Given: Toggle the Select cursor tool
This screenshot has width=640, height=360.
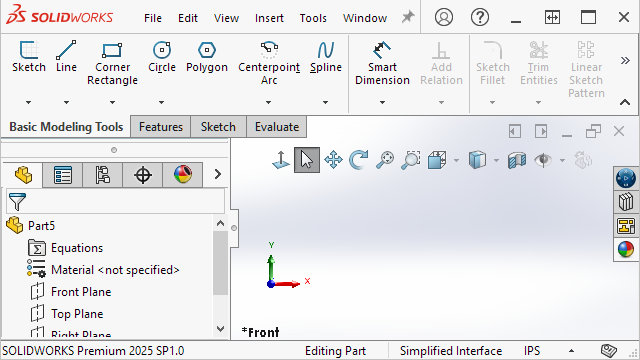Looking at the screenshot, I should point(307,160).
